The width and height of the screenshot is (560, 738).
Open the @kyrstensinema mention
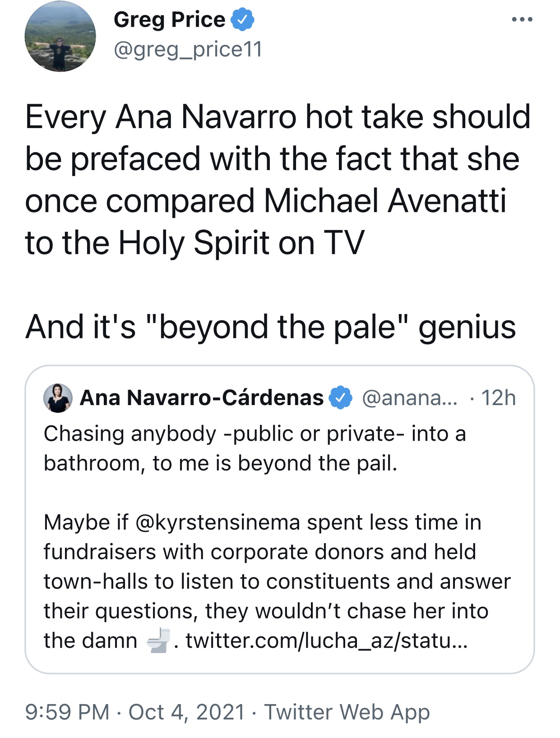(x=218, y=522)
